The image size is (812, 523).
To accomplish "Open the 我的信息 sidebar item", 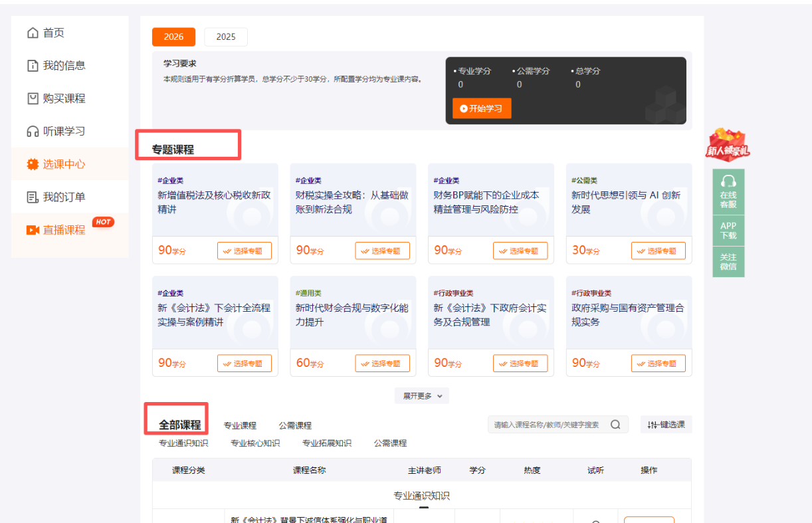I will [x=70, y=66].
